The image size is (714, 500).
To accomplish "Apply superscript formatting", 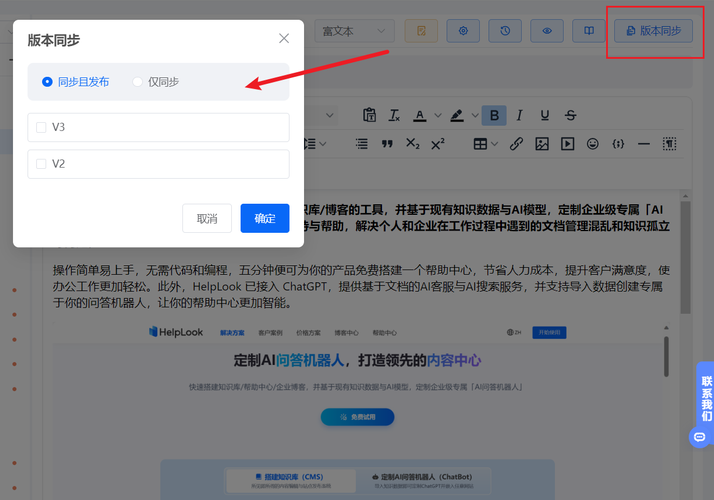I will pos(438,144).
